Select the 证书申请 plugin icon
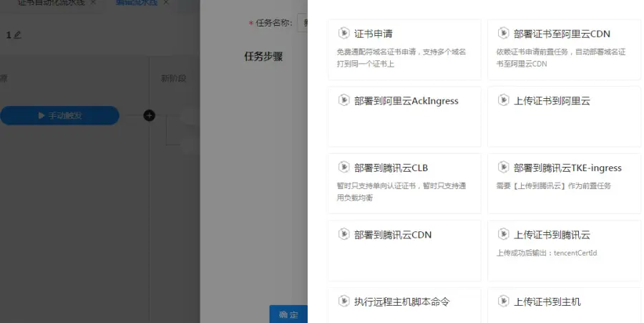The height and width of the screenshot is (323, 644). [343, 33]
